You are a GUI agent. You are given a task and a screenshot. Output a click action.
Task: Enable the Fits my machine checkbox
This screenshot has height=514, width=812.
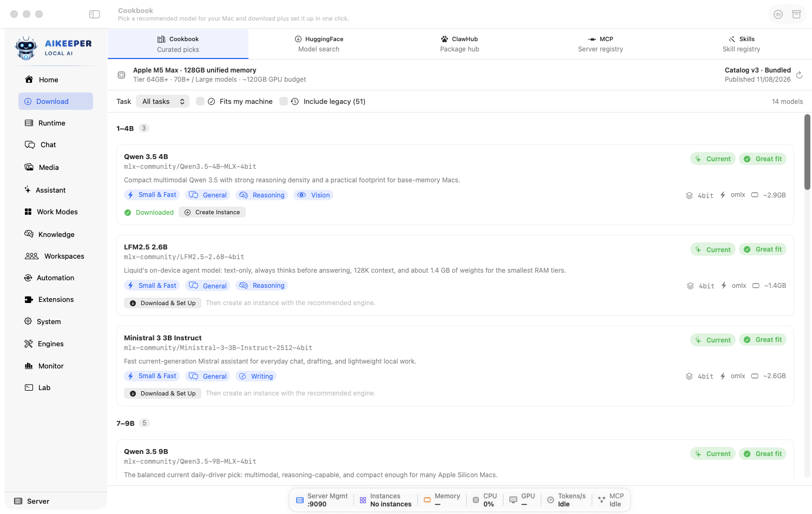click(200, 101)
